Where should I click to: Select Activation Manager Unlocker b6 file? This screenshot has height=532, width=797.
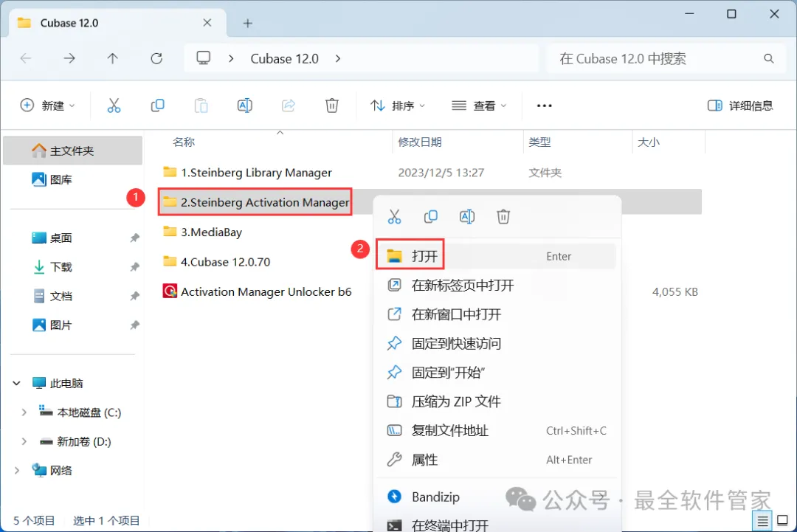pyautogui.click(x=257, y=291)
